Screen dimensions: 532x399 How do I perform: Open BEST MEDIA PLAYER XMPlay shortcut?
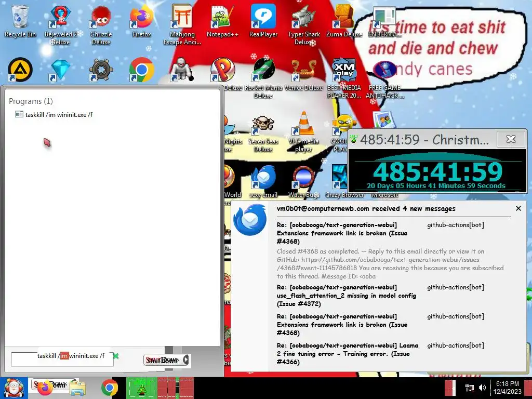(344, 78)
